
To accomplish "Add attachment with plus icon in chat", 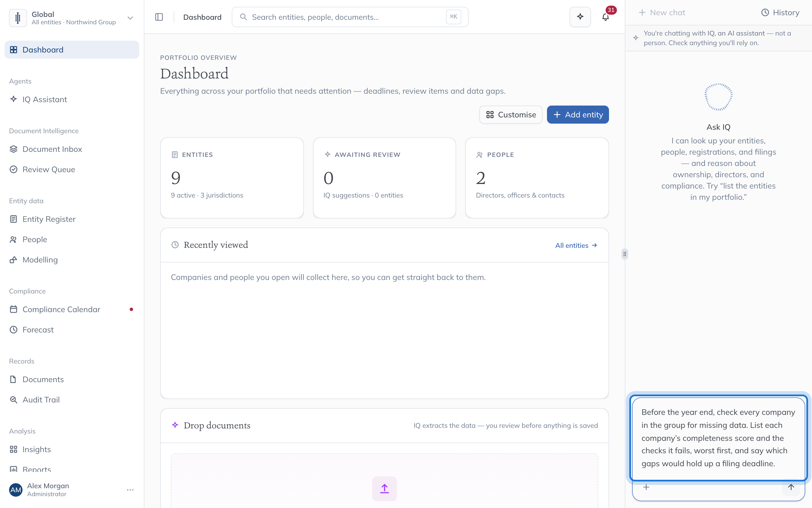I will [x=646, y=487].
